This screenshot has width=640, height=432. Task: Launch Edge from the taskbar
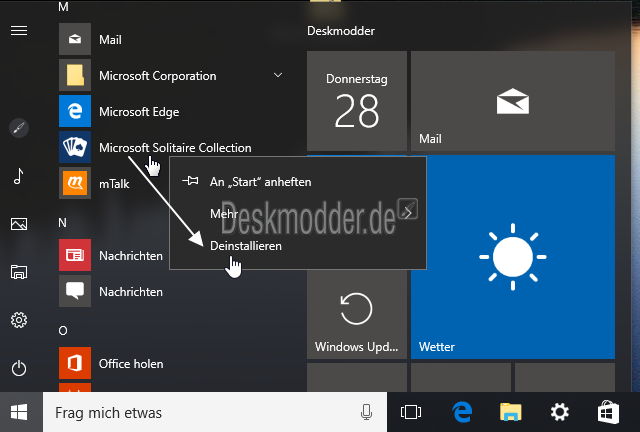462,412
